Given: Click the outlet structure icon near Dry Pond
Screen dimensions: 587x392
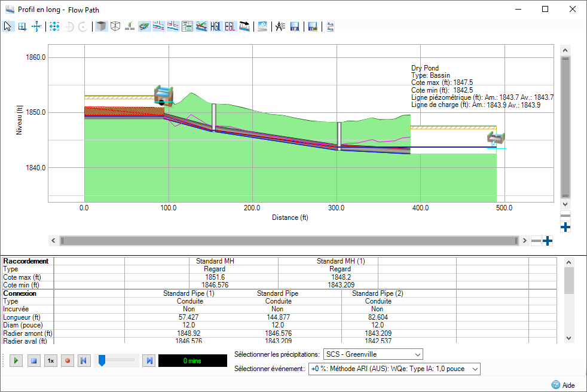Looking at the screenshot, I should click(x=496, y=139).
